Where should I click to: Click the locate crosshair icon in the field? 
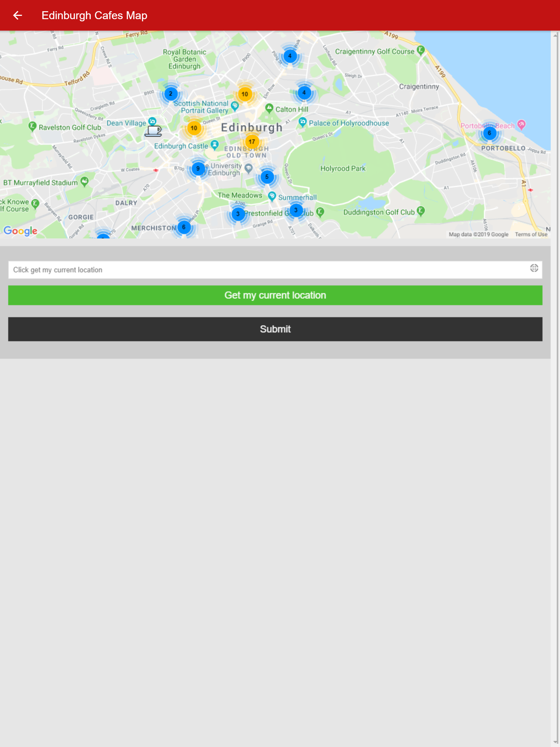(x=534, y=268)
